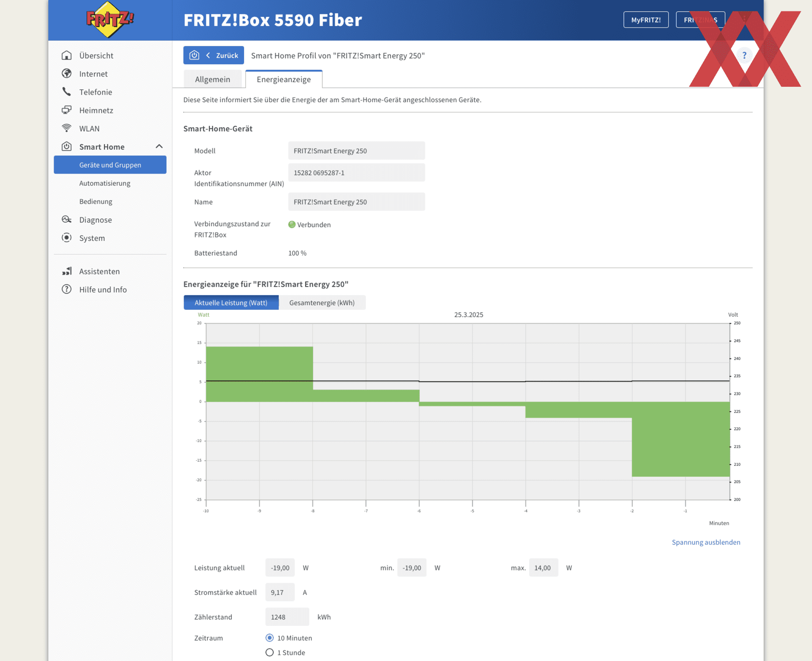The image size is (812, 661).
Task: Click the Modell field
Action: (x=357, y=151)
